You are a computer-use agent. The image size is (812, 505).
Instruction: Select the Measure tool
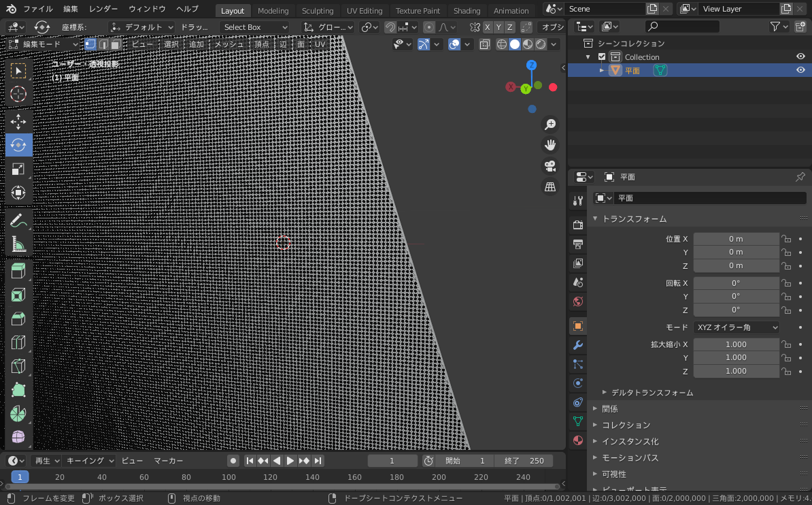pyautogui.click(x=18, y=244)
